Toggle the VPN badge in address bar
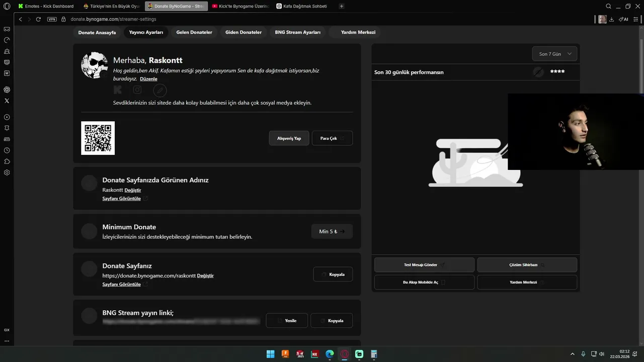644x362 pixels. point(52,19)
